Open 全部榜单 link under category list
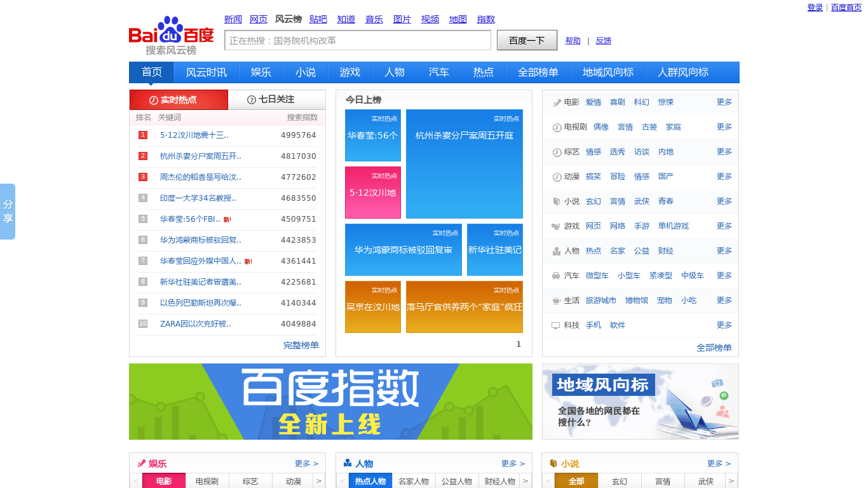 (714, 348)
